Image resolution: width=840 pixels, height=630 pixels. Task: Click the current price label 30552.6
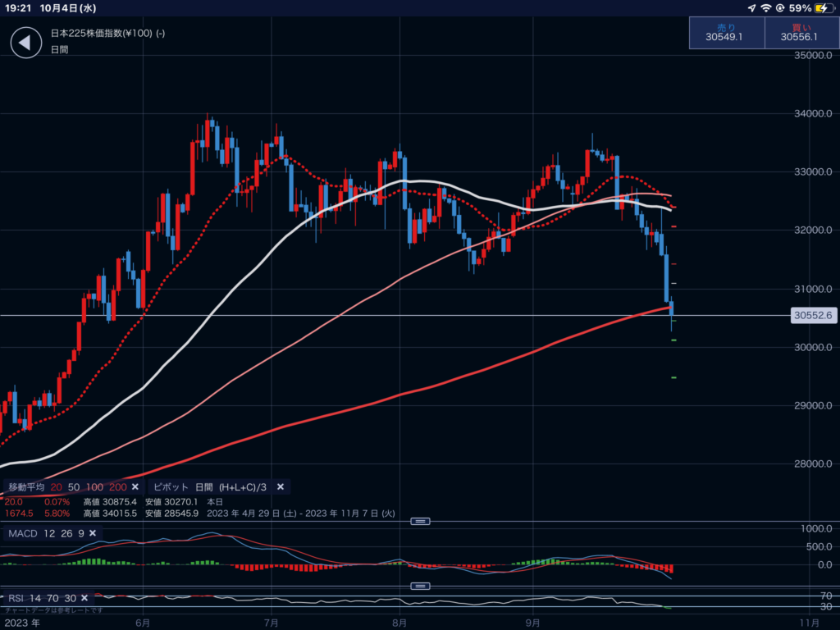(813, 315)
